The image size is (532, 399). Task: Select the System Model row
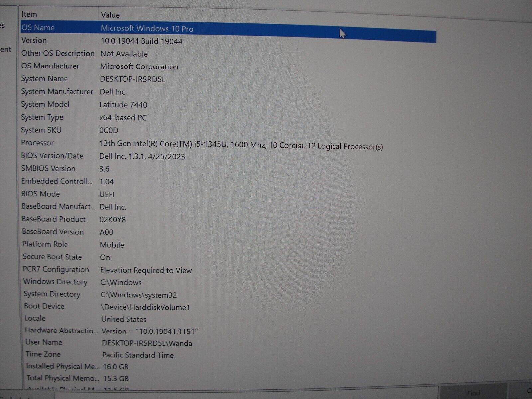(x=45, y=105)
